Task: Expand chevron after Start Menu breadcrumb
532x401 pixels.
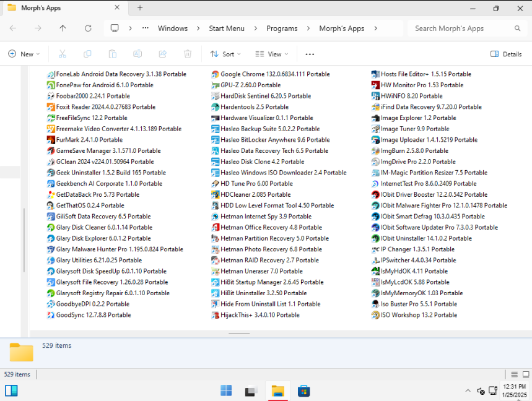Action: coord(256,28)
